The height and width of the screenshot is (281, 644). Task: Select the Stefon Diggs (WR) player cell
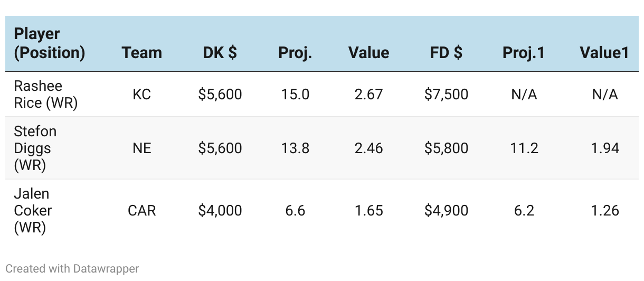pyautogui.click(x=35, y=148)
